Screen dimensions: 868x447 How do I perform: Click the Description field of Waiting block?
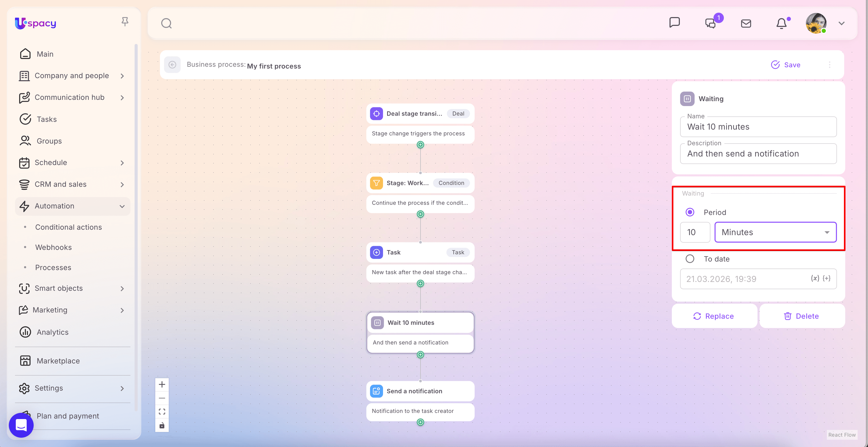click(x=758, y=154)
